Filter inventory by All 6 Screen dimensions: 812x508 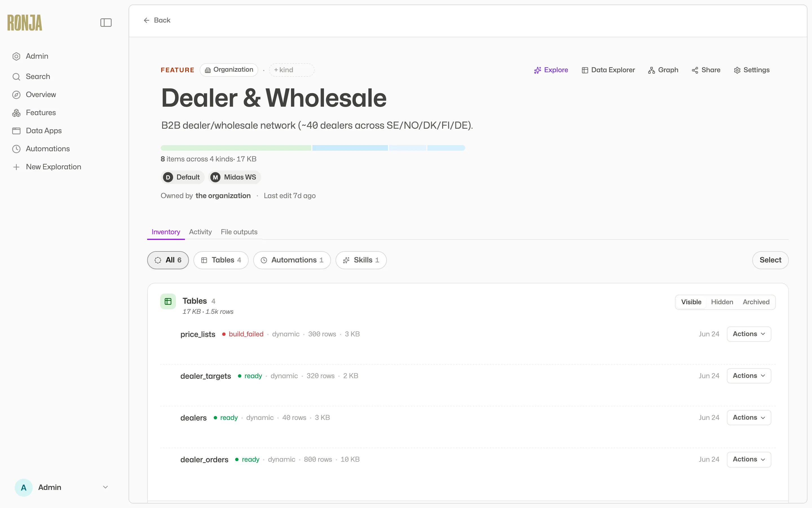point(168,260)
